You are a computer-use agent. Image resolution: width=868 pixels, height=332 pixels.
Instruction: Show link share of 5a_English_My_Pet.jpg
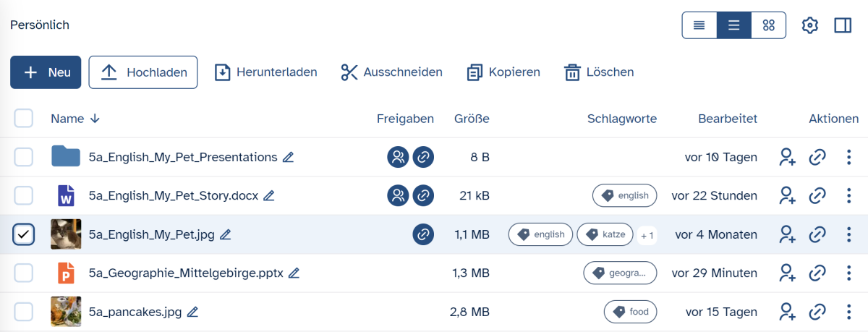(423, 234)
